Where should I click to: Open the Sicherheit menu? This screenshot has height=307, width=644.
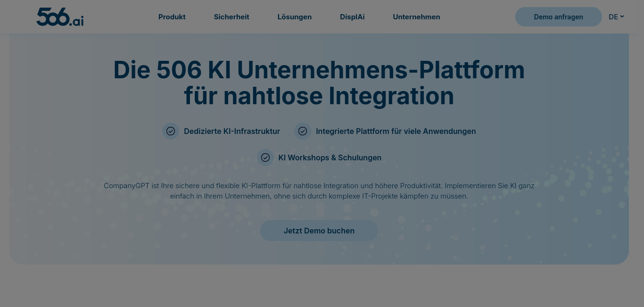(x=231, y=17)
